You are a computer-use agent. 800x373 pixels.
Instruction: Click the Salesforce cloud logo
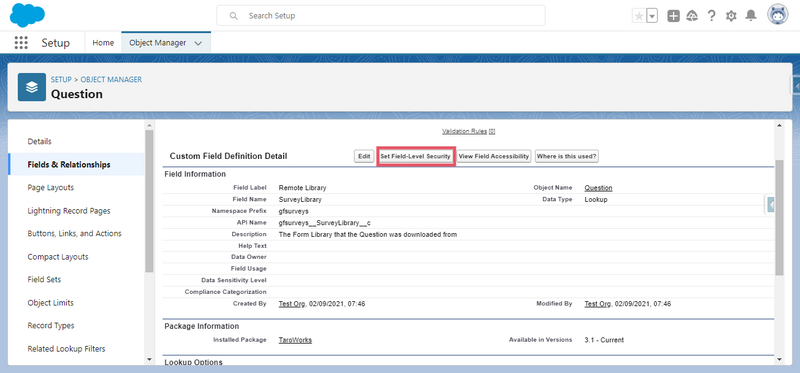pyautogui.click(x=27, y=15)
